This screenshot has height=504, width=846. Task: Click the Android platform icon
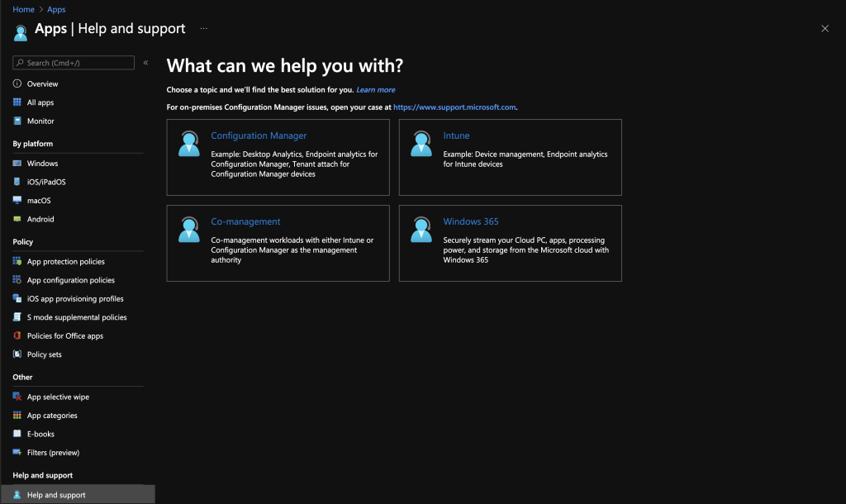[17, 219]
